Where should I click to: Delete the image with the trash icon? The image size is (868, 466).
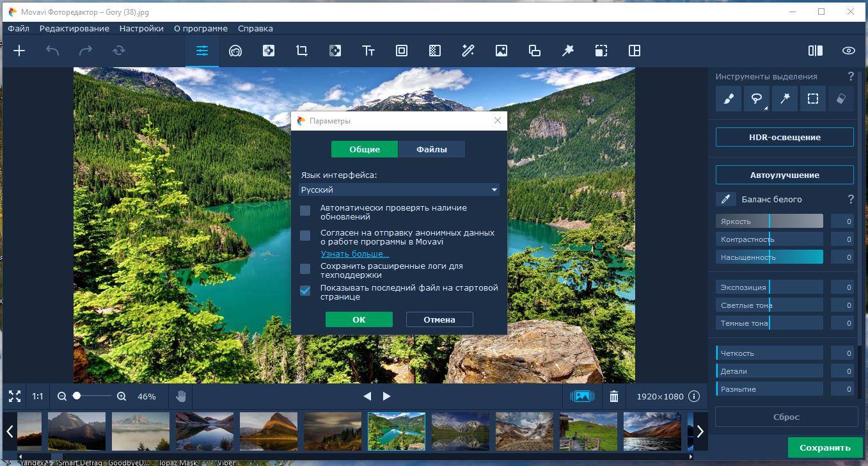click(x=614, y=396)
